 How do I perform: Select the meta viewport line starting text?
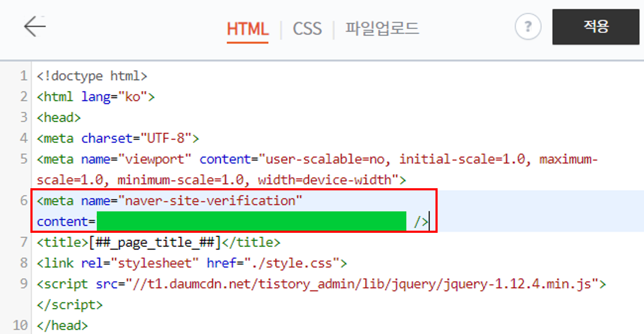[x=317, y=159]
